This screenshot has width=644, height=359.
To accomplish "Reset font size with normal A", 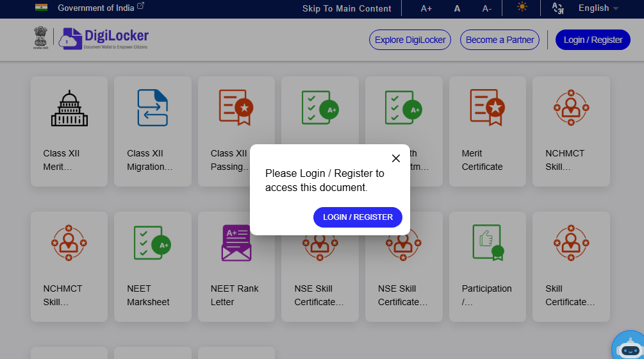I will (457, 8).
